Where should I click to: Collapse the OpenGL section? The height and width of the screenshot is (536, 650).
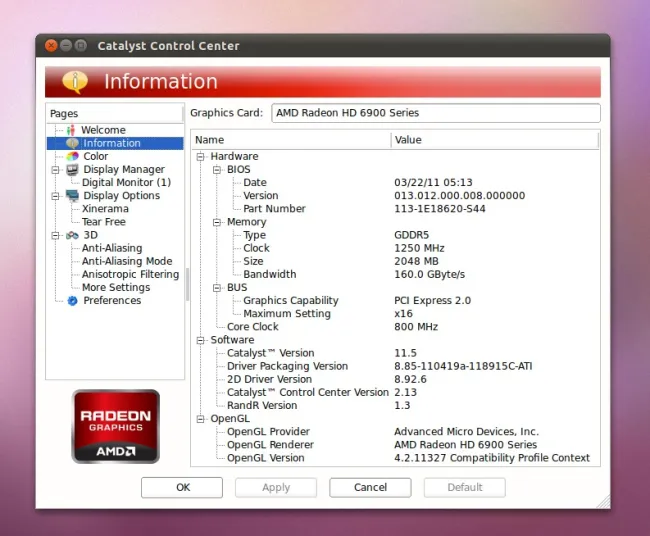200,419
